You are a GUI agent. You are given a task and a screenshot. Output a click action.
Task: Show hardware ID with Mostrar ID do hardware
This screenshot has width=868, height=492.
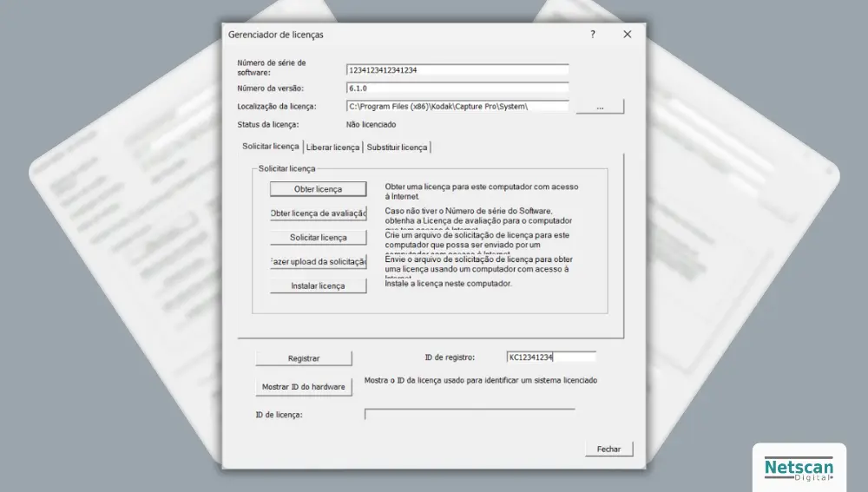tap(303, 387)
